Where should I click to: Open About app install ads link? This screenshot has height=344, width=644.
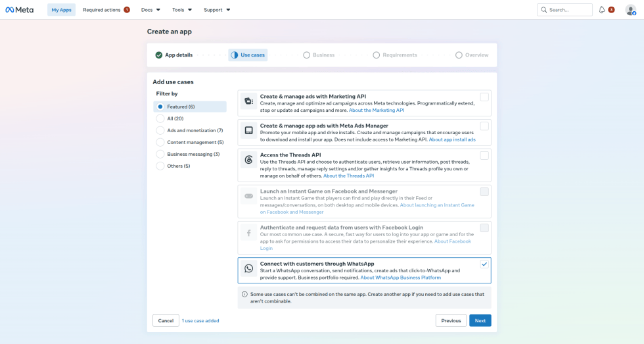[x=452, y=139]
